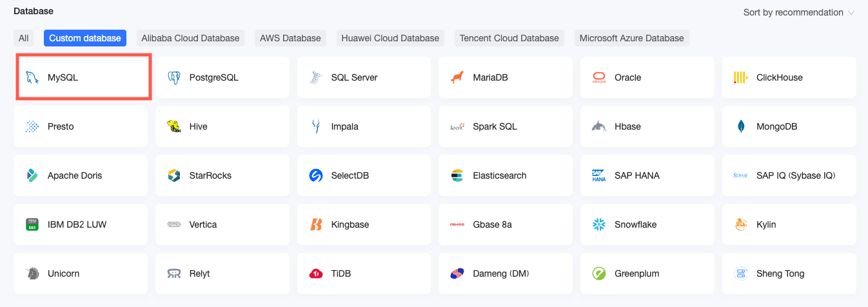The width and height of the screenshot is (868, 307).
Task: Click the SAP HANA logo icon
Action: click(599, 175)
